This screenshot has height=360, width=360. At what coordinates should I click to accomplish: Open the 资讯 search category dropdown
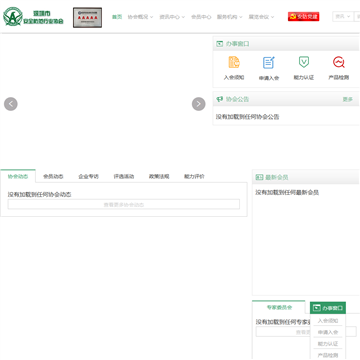[x=343, y=16]
